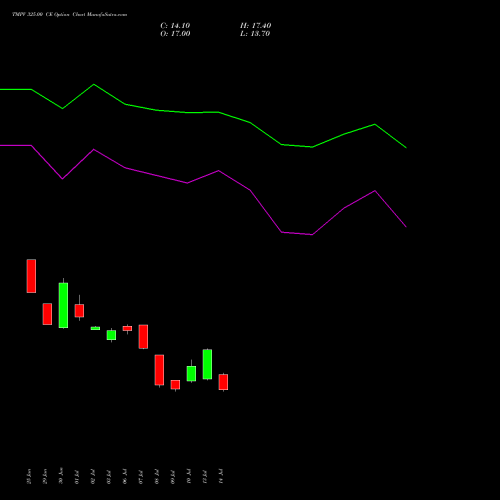The width and height of the screenshot is (500, 500).
Task: Click the 28 Jun date axis label
Action: point(29,476)
